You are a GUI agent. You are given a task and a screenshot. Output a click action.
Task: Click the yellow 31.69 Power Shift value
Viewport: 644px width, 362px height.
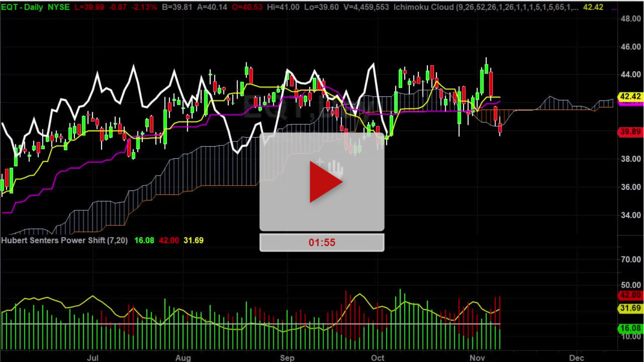(193, 240)
